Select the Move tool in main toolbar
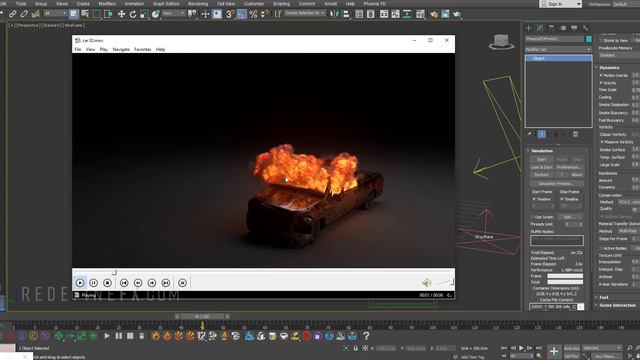 click(x=121, y=14)
